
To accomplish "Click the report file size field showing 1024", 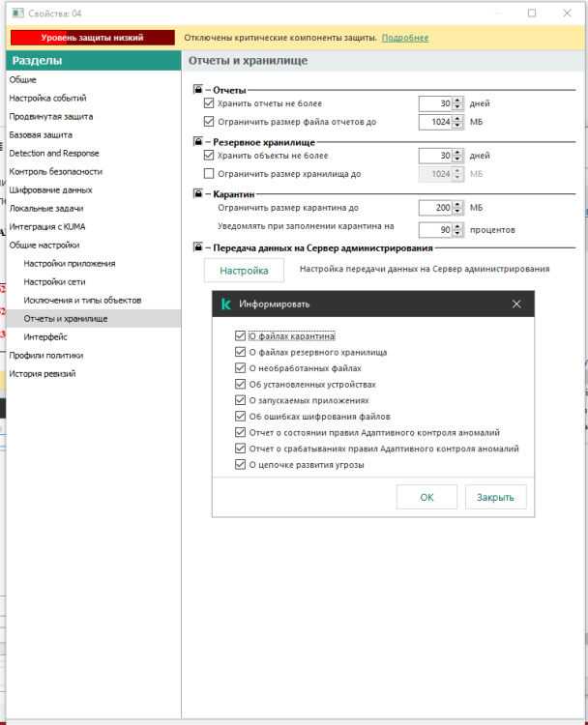I will click(x=435, y=122).
